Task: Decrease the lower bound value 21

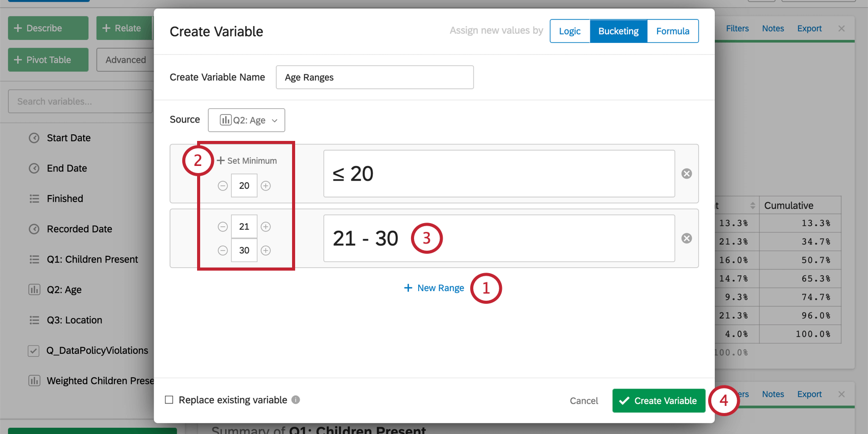Action: [x=223, y=227]
